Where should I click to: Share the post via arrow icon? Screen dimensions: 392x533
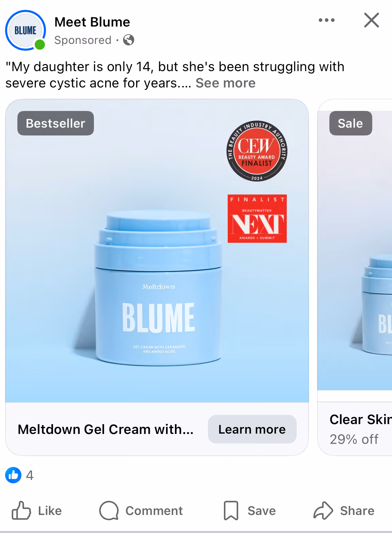click(344, 511)
